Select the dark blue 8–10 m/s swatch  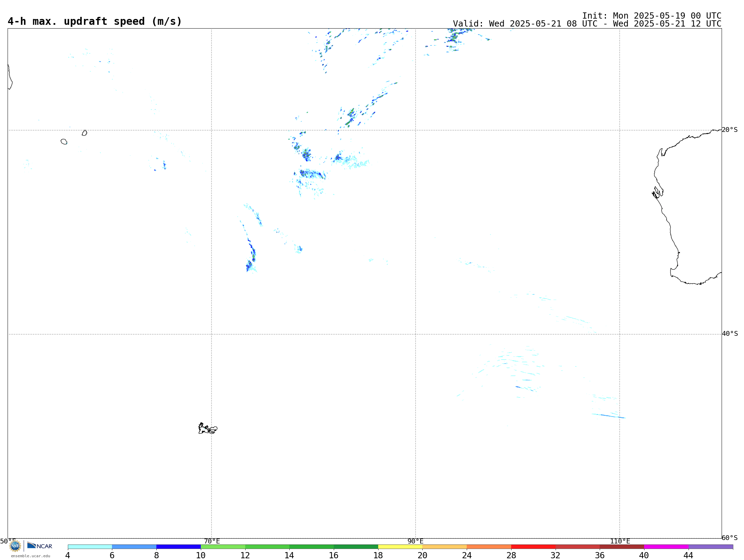tap(178, 547)
